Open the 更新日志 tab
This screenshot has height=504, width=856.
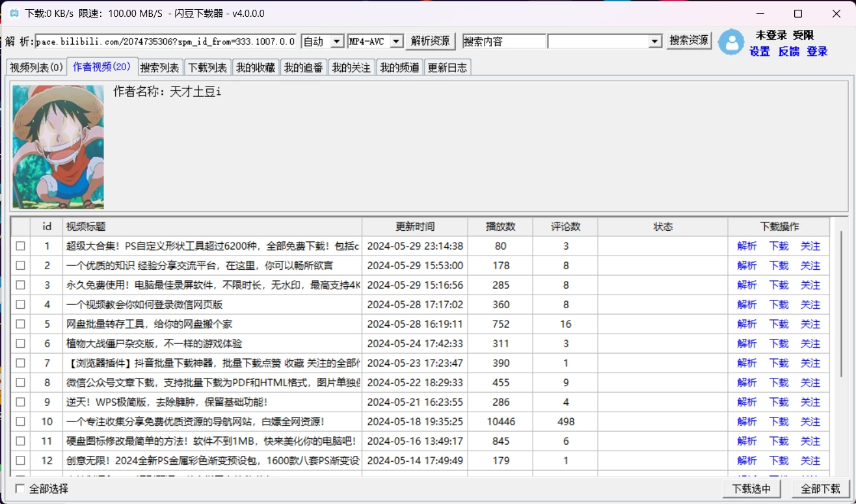point(448,68)
